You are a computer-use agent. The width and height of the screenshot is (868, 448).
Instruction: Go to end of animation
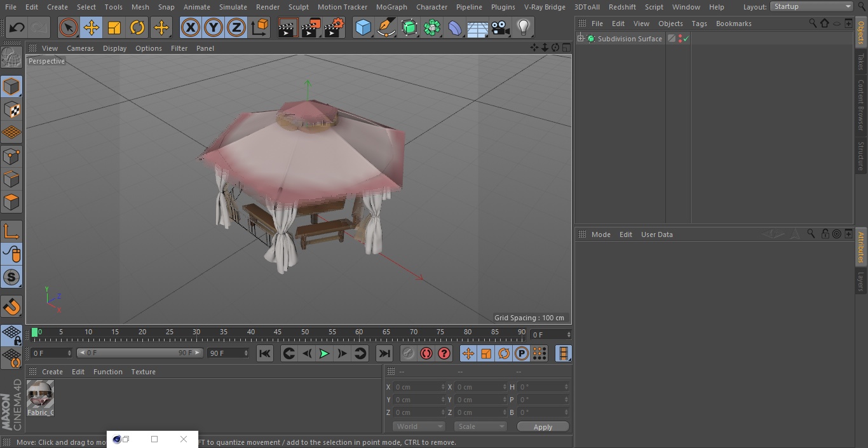(384, 353)
